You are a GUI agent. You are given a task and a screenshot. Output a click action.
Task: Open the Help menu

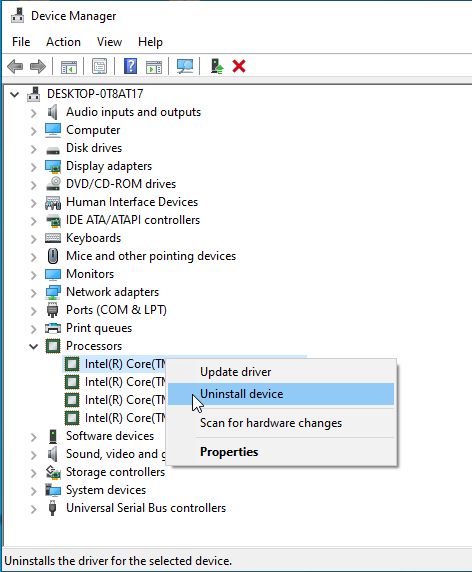pos(150,42)
